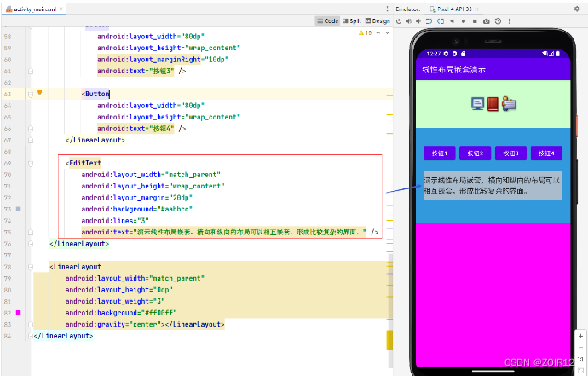Switch editor to Split view
Image resolution: width=588 pixels, height=376 pixels.
tap(351, 21)
